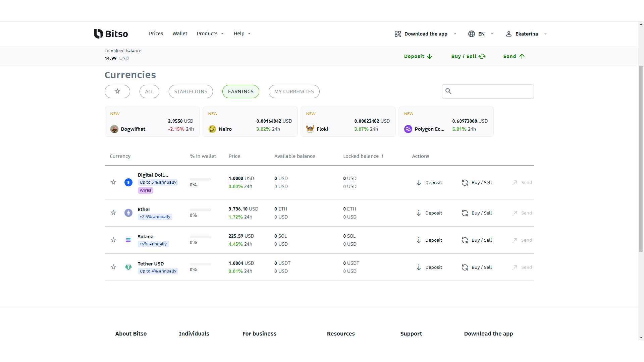The image size is (644, 362).
Task: Click the Dogwifhat coin icon
Action: tap(114, 129)
